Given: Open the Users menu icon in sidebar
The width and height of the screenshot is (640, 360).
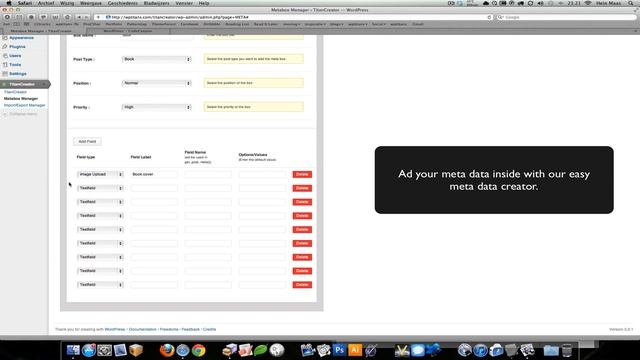Looking at the screenshot, I should click(5, 56).
